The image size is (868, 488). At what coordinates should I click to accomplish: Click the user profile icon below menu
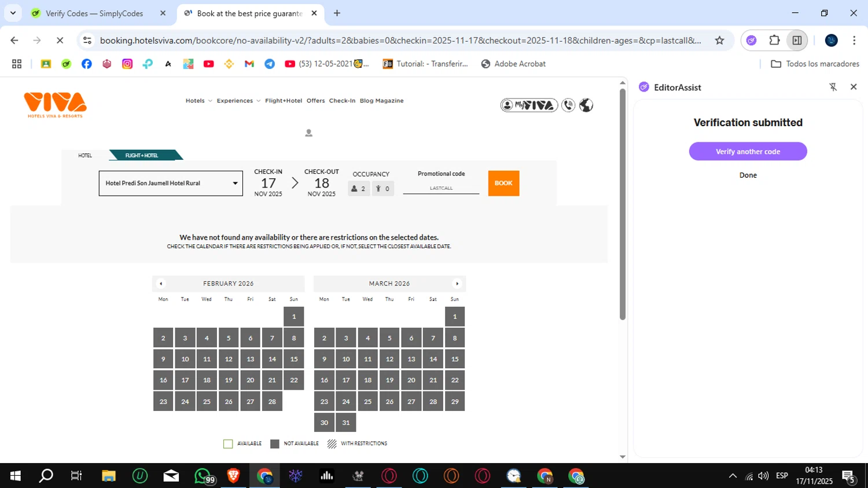pyautogui.click(x=309, y=133)
